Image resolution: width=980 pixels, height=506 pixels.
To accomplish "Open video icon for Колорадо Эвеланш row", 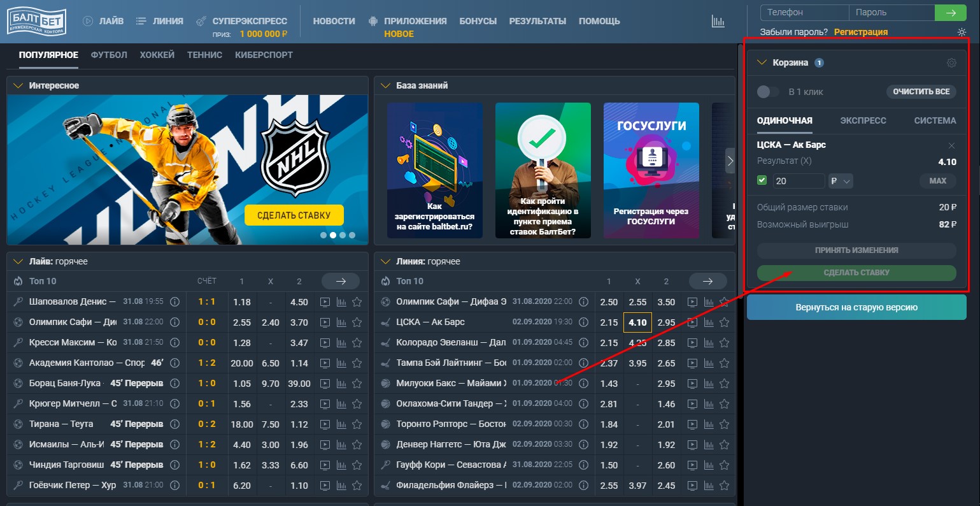I will pos(692,343).
